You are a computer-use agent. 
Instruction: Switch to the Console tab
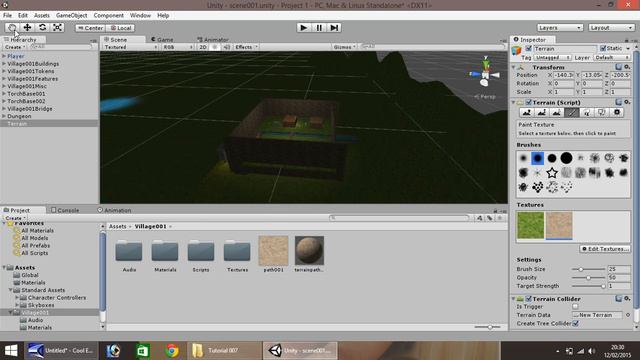(65, 210)
